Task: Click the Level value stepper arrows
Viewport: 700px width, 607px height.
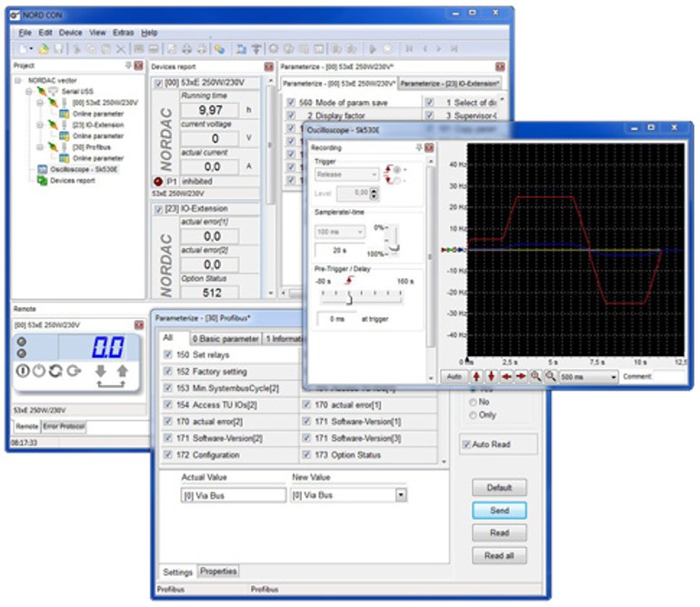Action: [x=375, y=194]
